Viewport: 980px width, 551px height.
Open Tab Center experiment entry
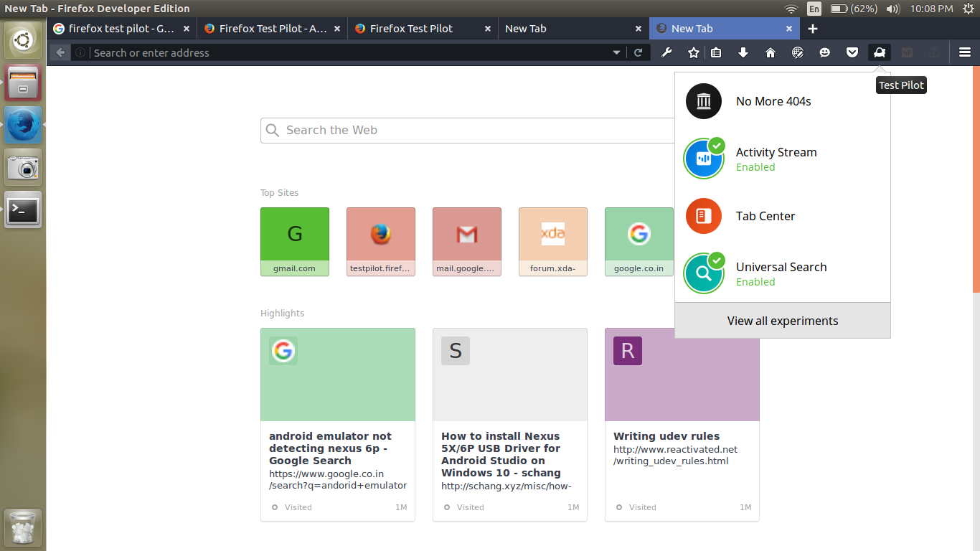[x=783, y=216]
